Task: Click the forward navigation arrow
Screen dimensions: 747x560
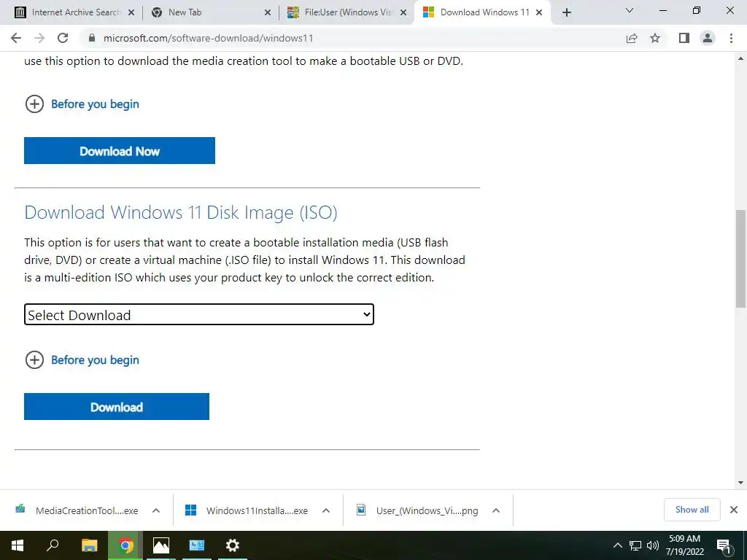Action: (x=39, y=38)
